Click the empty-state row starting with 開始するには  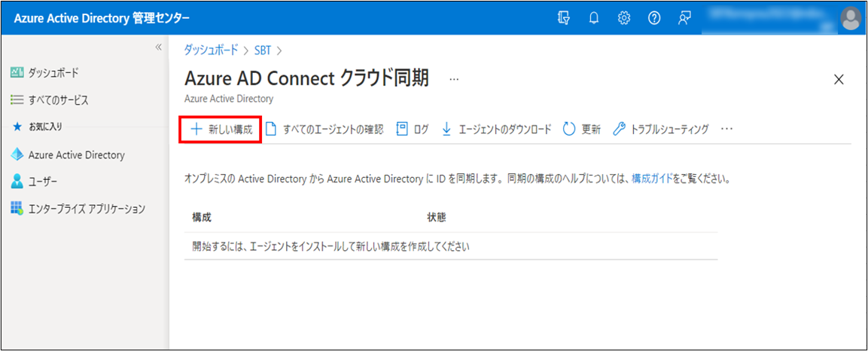[451, 246]
